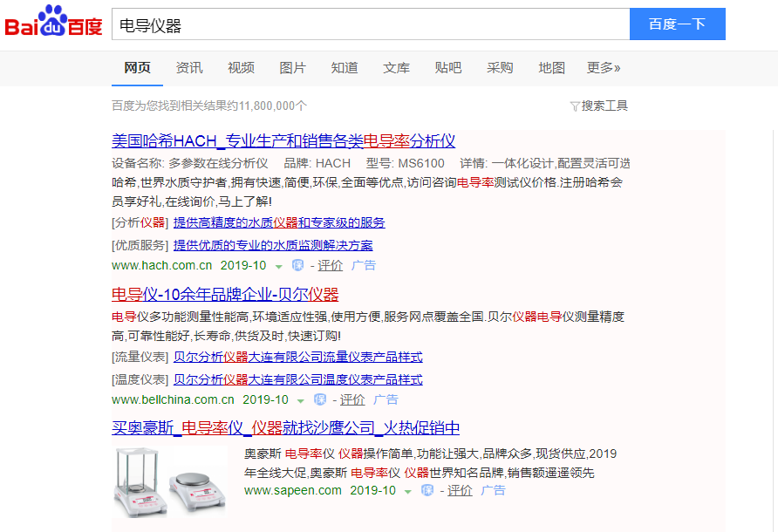Switch to the 知道 tab
This screenshot has width=778, height=532.
point(345,67)
